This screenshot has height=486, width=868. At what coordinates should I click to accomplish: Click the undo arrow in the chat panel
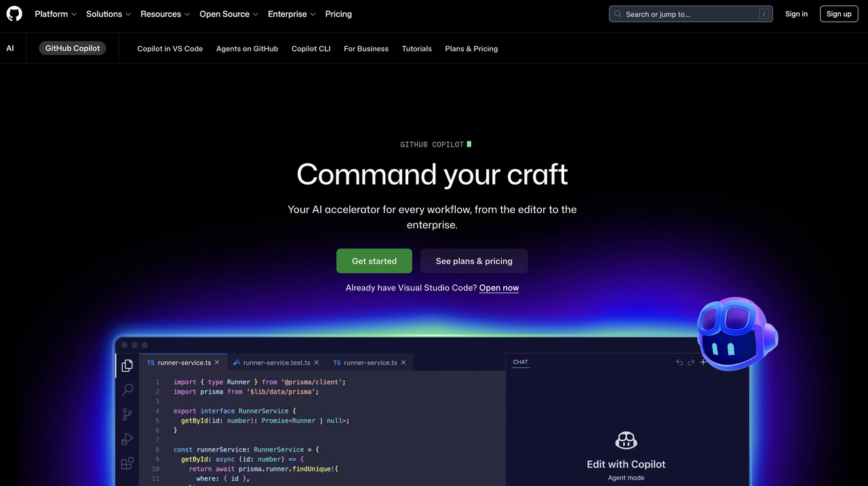click(679, 362)
